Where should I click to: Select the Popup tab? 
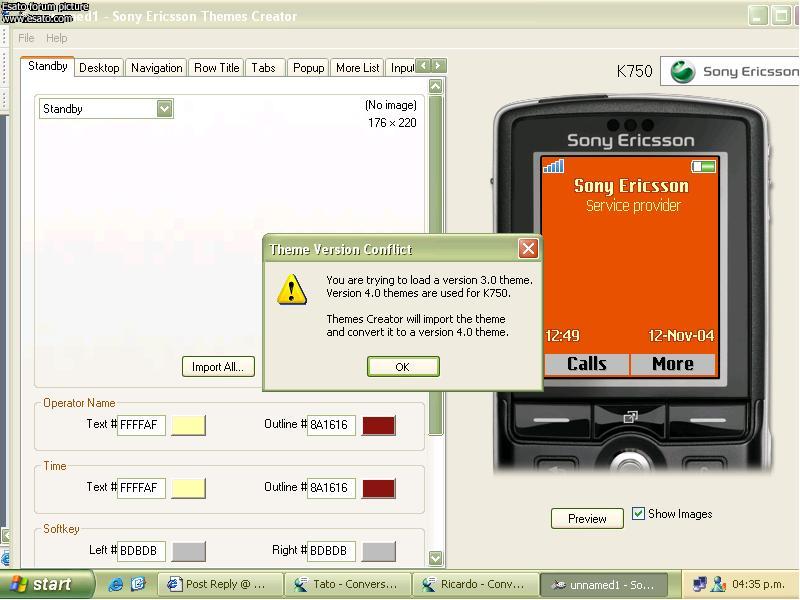(x=308, y=68)
